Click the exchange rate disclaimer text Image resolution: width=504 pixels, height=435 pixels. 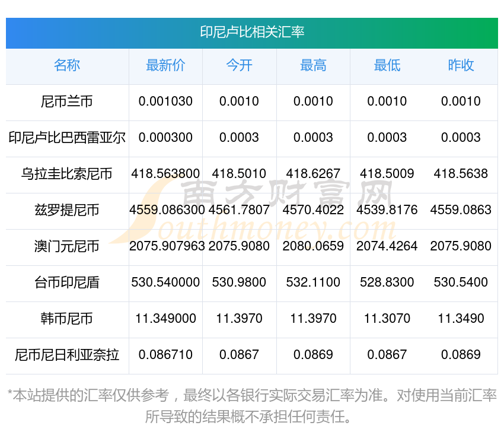252,405
